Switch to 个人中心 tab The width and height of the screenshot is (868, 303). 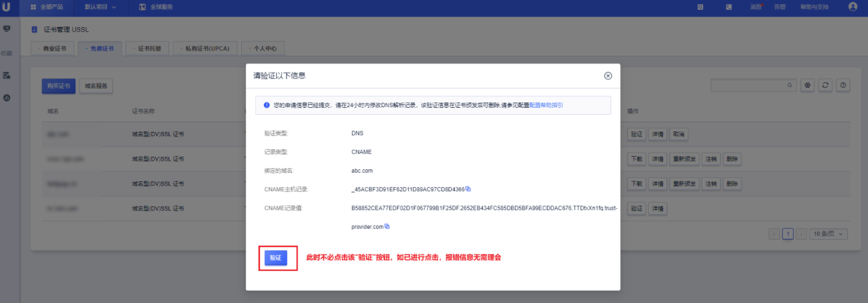pyautogui.click(x=262, y=48)
